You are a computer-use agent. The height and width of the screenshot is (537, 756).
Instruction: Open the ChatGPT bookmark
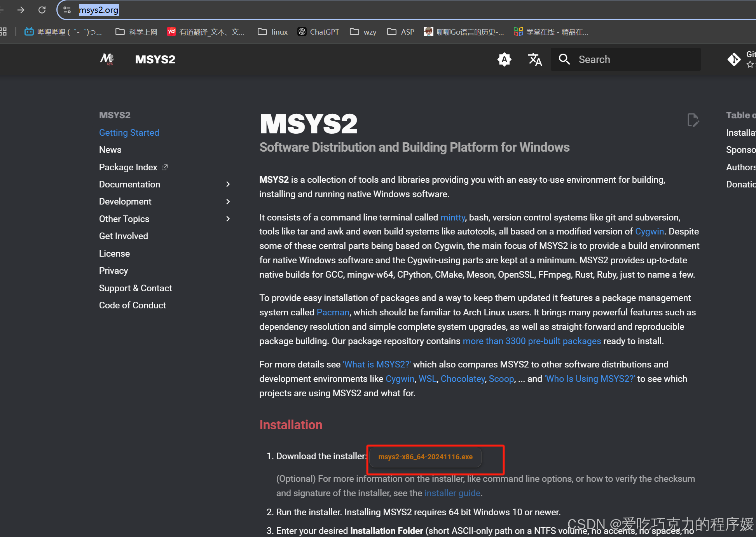click(318, 32)
